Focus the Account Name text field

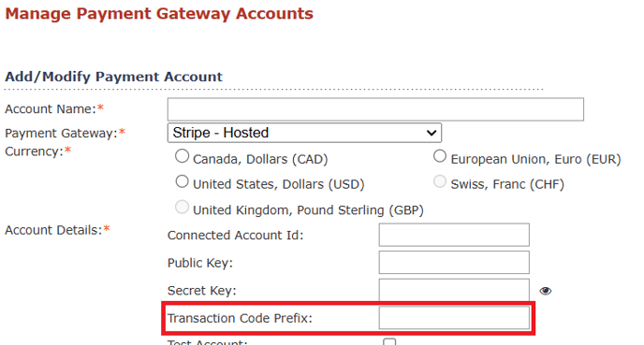coord(375,109)
